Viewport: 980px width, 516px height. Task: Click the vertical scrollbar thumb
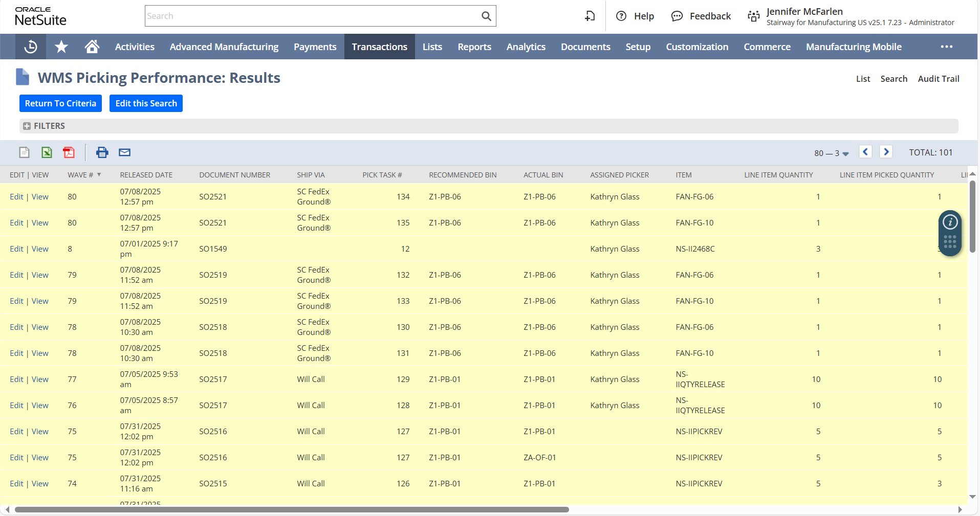pos(972,217)
